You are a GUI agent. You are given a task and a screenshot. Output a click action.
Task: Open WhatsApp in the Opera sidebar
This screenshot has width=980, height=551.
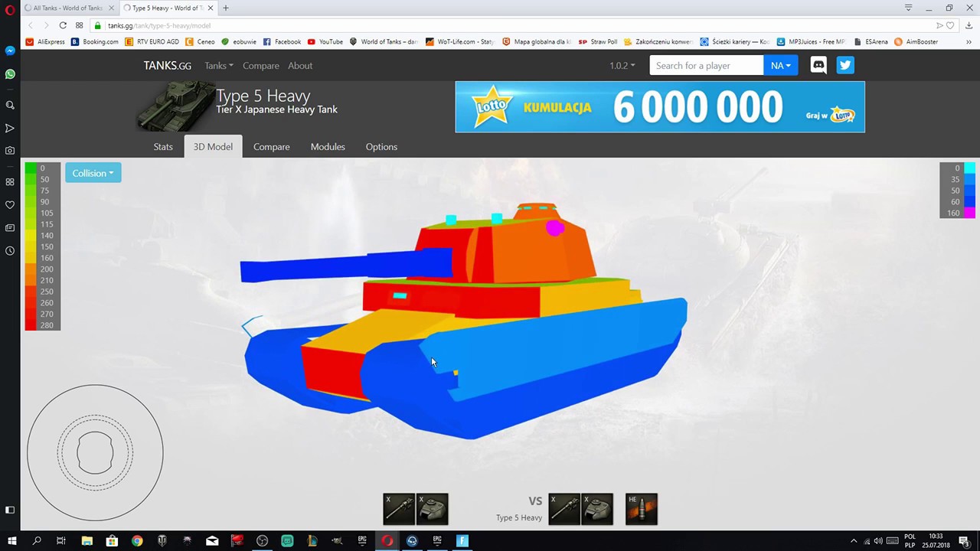coord(10,74)
